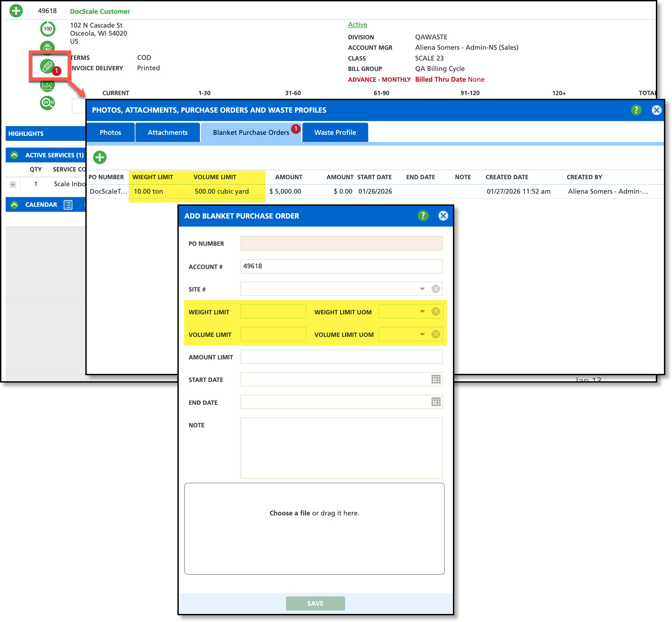Viewport: 672px width, 622px height.
Task: Switch to the Waste Profile tab
Action: tap(335, 132)
